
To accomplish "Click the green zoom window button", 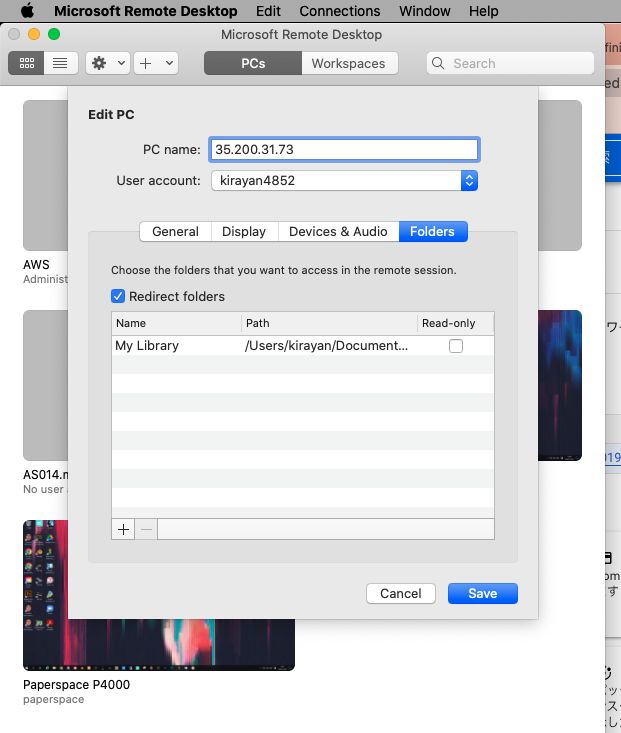I will pyautogui.click(x=54, y=34).
